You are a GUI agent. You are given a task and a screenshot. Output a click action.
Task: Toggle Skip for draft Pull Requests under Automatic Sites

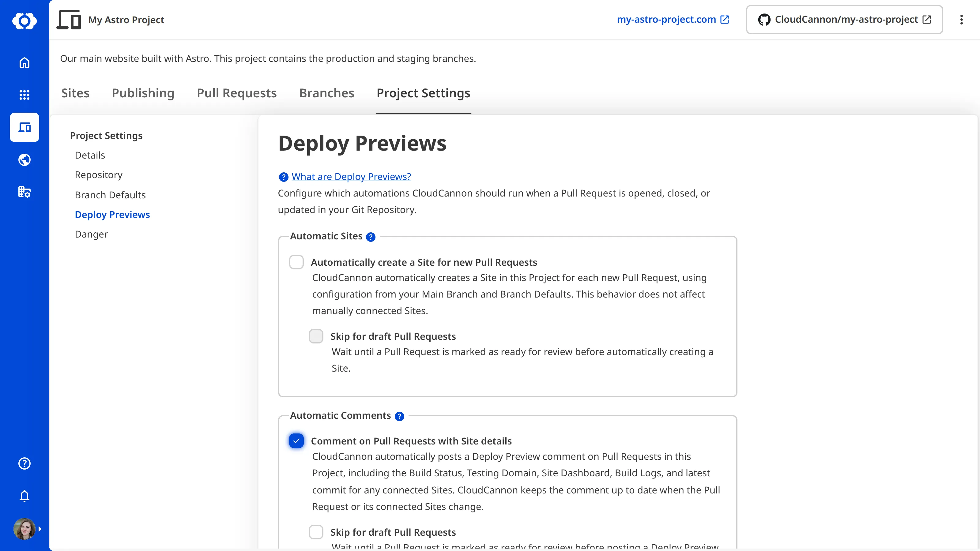[316, 336]
